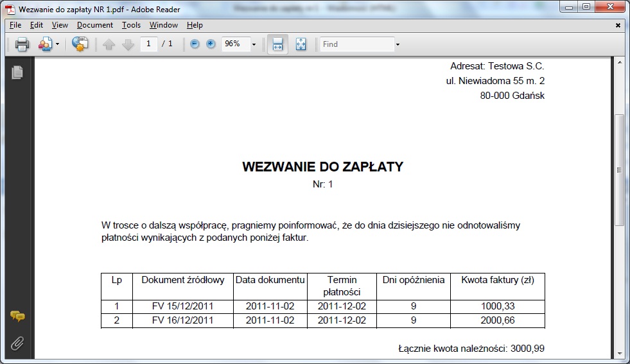
Task: Click the 'Adresat: Testowa S.C.' line
Action: tap(497, 66)
